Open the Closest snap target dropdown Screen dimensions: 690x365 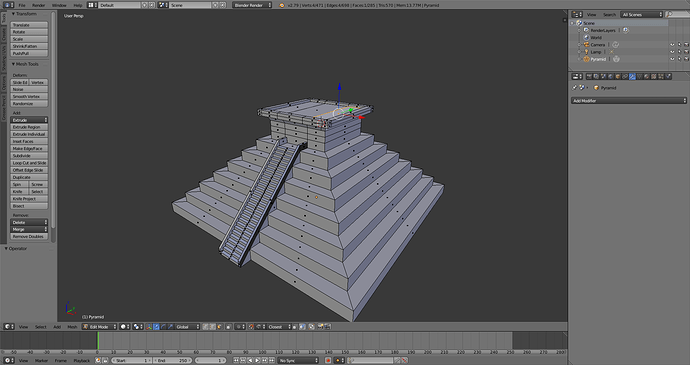(x=280, y=327)
